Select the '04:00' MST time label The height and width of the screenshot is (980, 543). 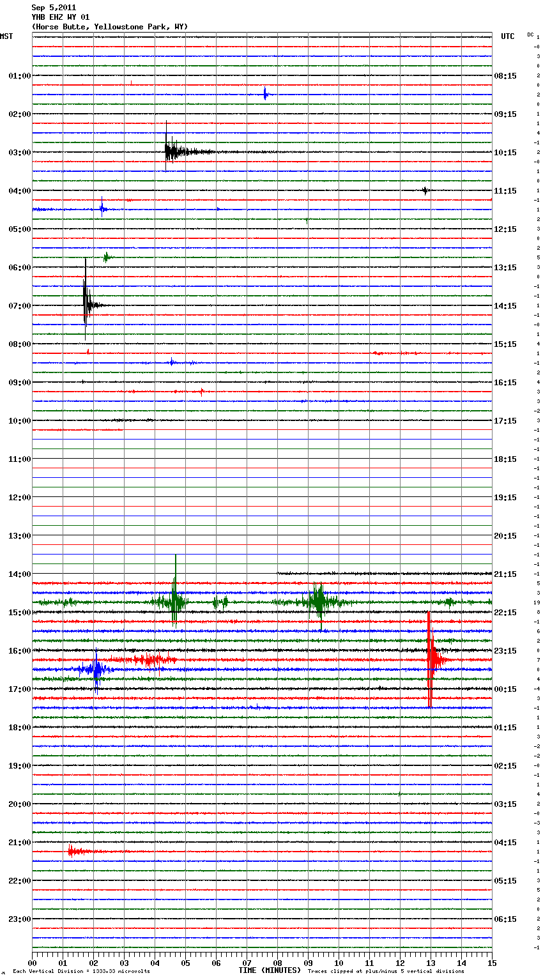click(20, 191)
